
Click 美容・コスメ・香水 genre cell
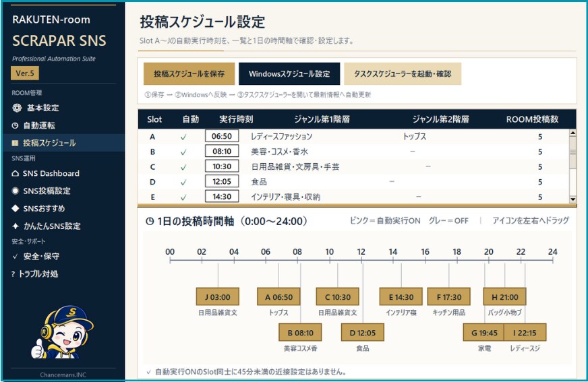click(x=279, y=152)
